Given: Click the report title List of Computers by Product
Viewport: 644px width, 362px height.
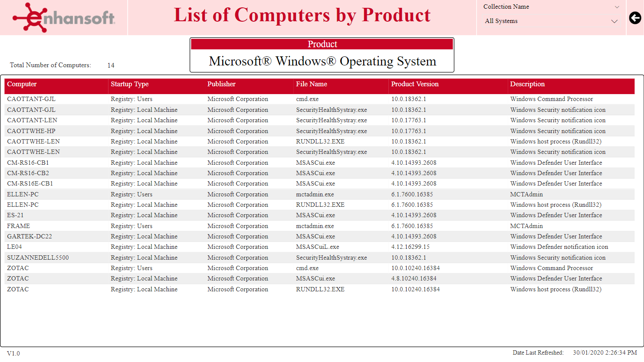Looking at the screenshot, I should click(x=302, y=15).
